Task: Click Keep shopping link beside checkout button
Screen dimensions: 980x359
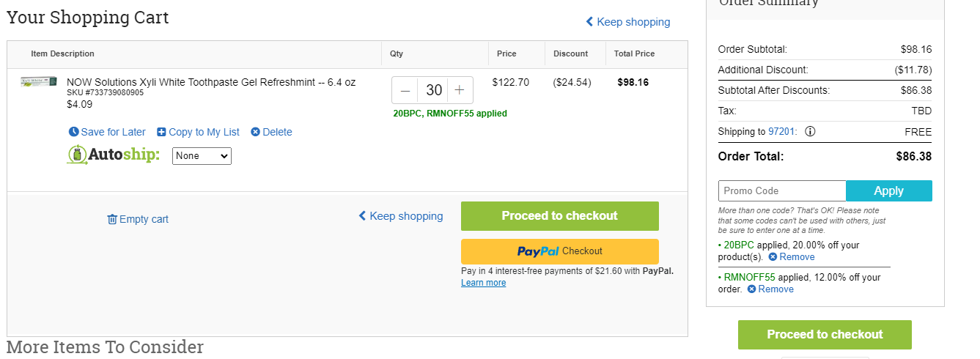Action: point(400,216)
